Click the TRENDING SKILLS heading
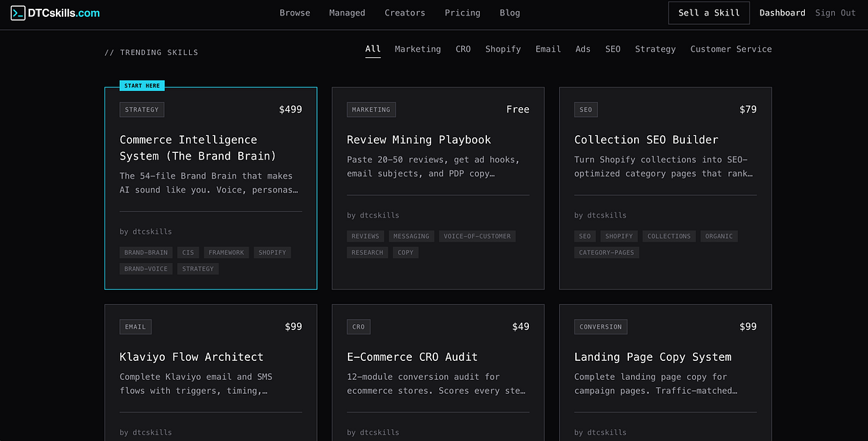 151,53
